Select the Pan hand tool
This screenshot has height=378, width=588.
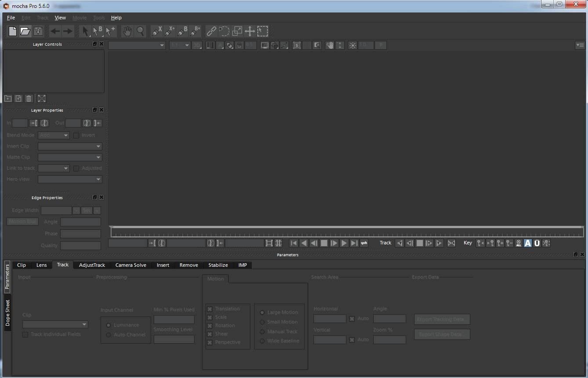point(127,31)
